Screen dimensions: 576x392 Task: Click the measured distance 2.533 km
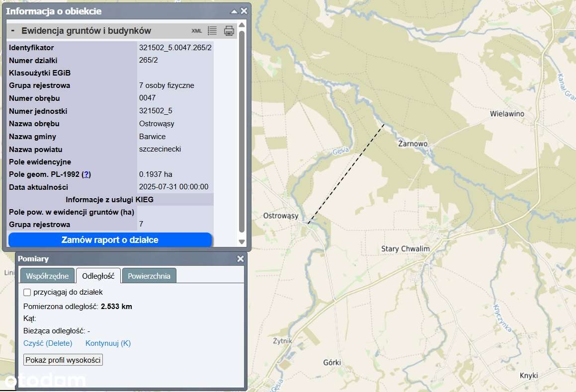click(116, 307)
